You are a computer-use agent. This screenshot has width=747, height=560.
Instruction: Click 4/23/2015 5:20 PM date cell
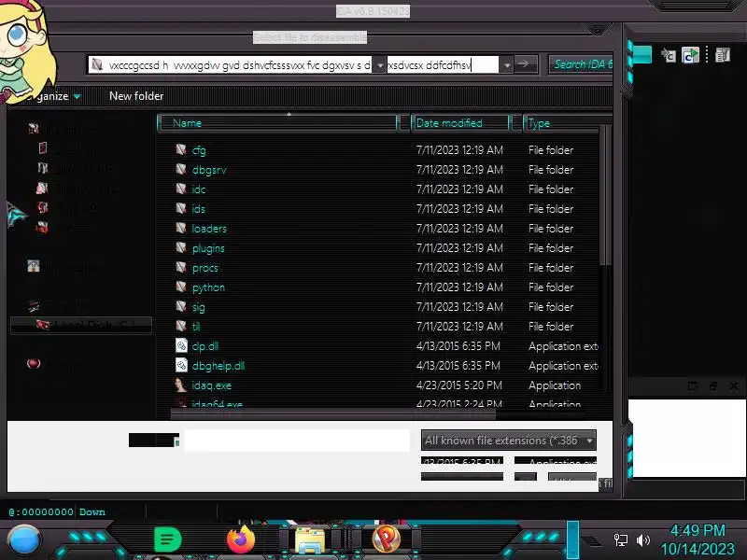click(459, 385)
